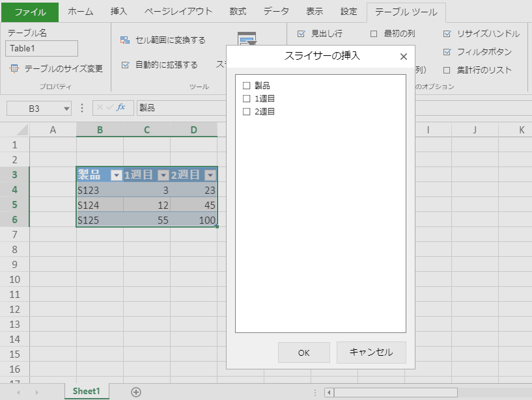Click the previous sheet navigation arrow
The image size is (532, 400).
[x=19, y=392]
